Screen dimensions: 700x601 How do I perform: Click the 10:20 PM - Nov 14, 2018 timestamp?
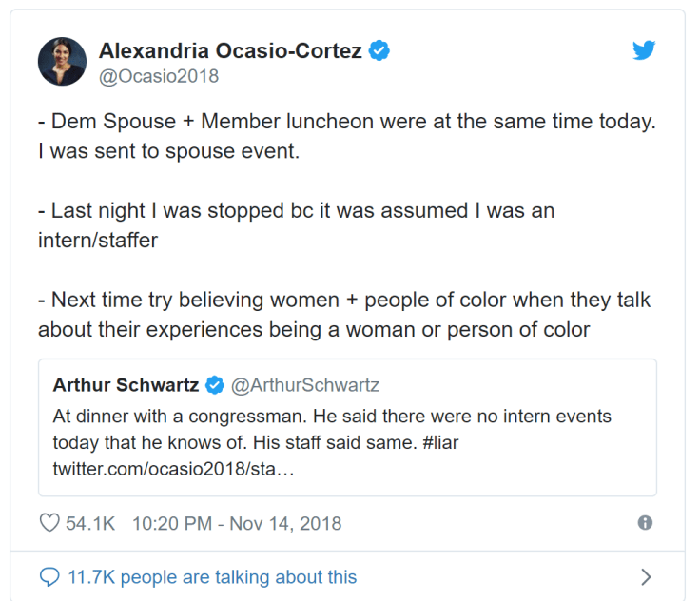[x=237, y=523]
